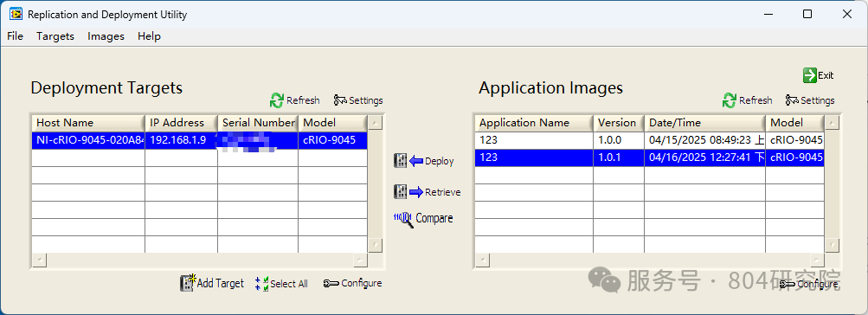Click Model header in Application Images table
This screenshot has width=868, height=315.
[795, 123]
